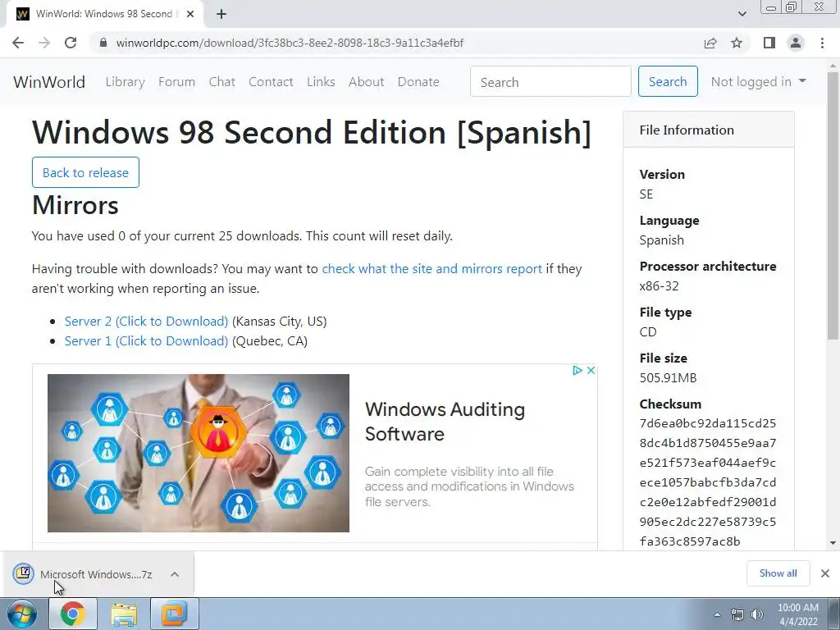Click scrollbar up arrow

(833, 64)
